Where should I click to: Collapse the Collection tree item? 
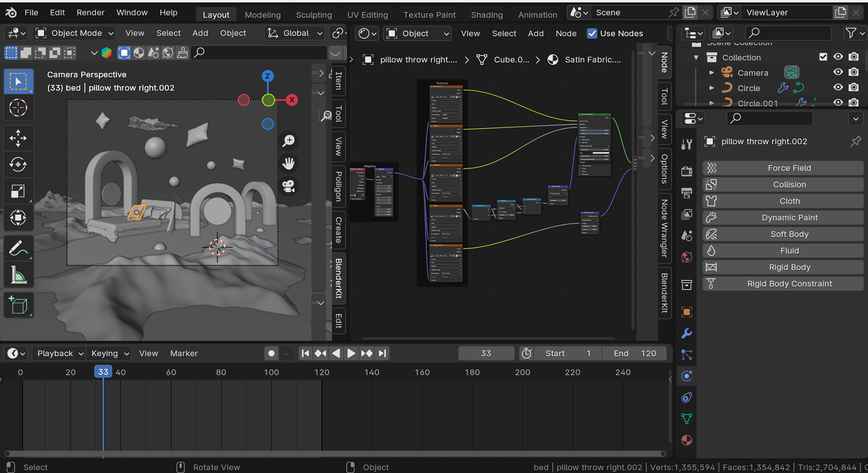click(696, 57)
